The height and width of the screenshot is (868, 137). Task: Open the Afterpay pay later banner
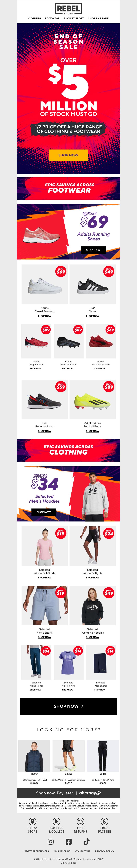(x=68, y=793)
